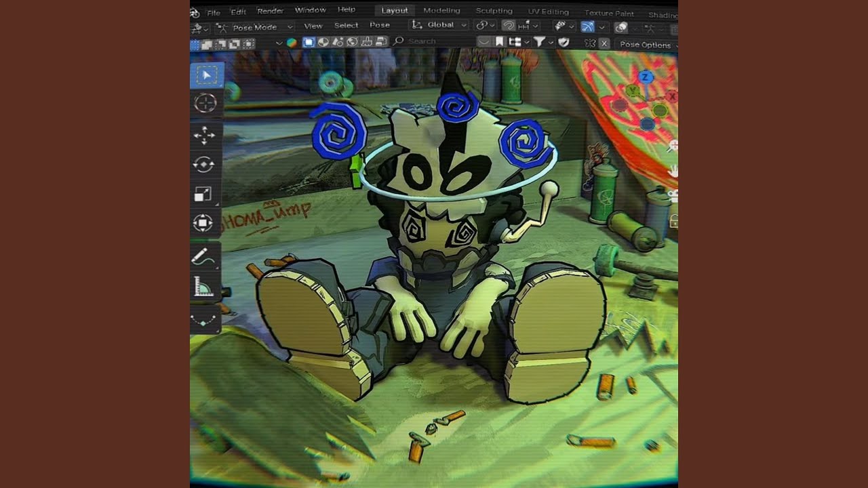Choose the combined Transform tool
Viewport: 868px width, 488px height.
(203, 223)
